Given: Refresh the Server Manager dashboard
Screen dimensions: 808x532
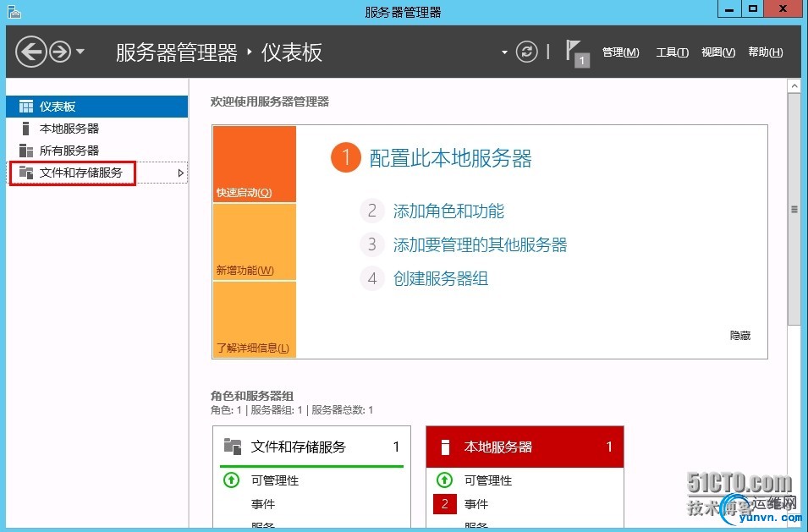Looking at the screenshot, I should coord(526,52).
